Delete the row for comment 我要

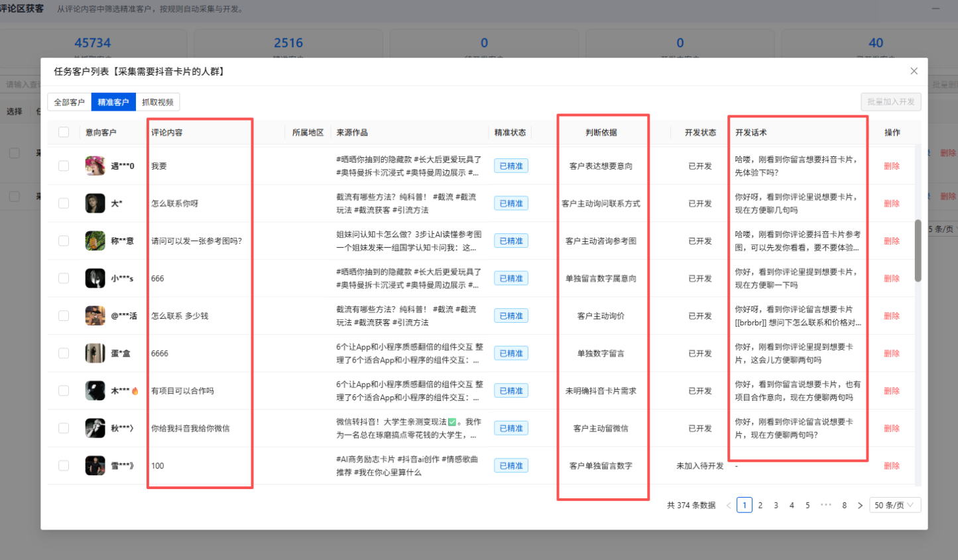(x=892, y=166)
